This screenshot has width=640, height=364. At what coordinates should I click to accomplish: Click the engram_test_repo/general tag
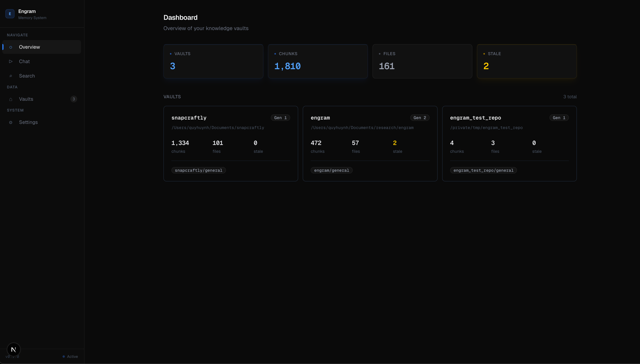(483, 170)
